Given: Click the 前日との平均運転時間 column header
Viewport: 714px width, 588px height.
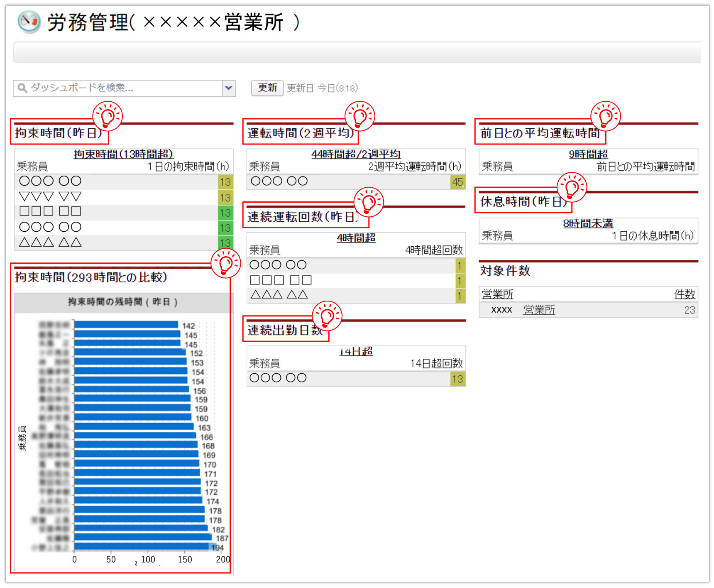Looking at the screenshot, I should (646, 167).
